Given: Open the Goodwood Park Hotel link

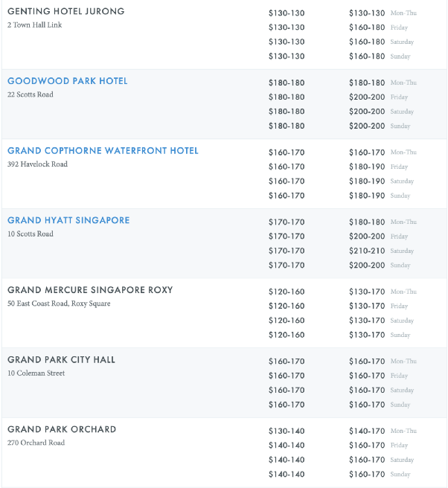Looking at the screenshot, I should [x=68, y=81].
